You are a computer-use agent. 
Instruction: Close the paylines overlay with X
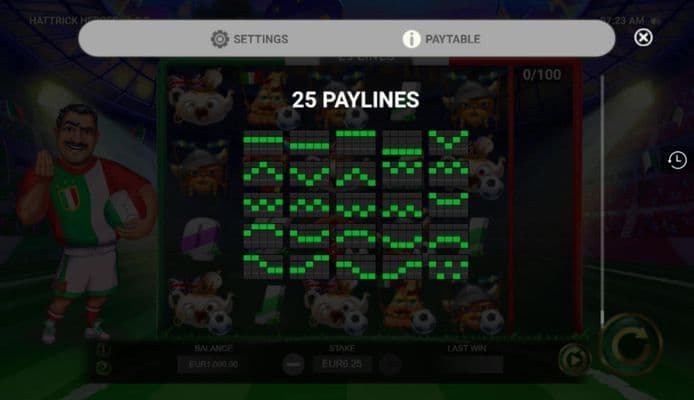pos(643,38)
